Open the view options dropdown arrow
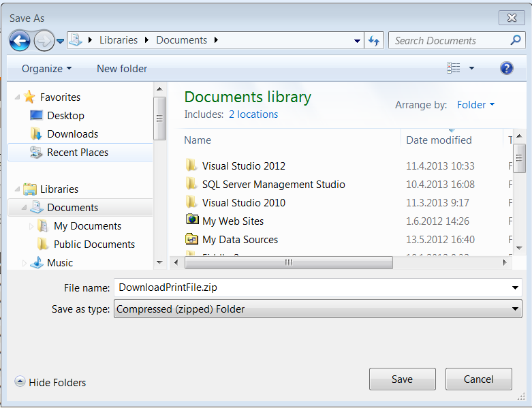532x408 pixels. [x=471, y=68]
